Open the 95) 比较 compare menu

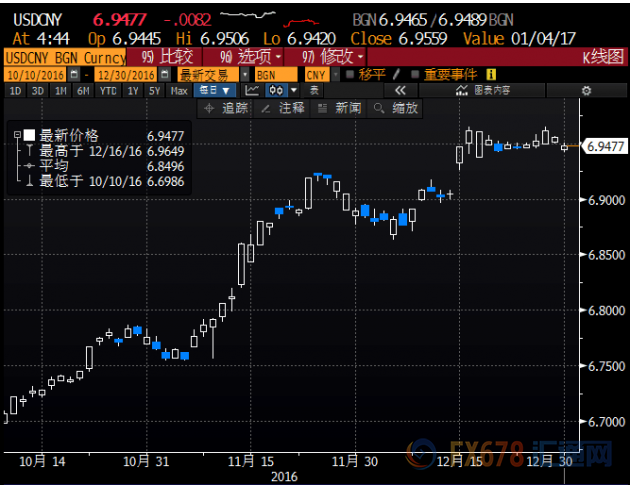click(167, 57)
